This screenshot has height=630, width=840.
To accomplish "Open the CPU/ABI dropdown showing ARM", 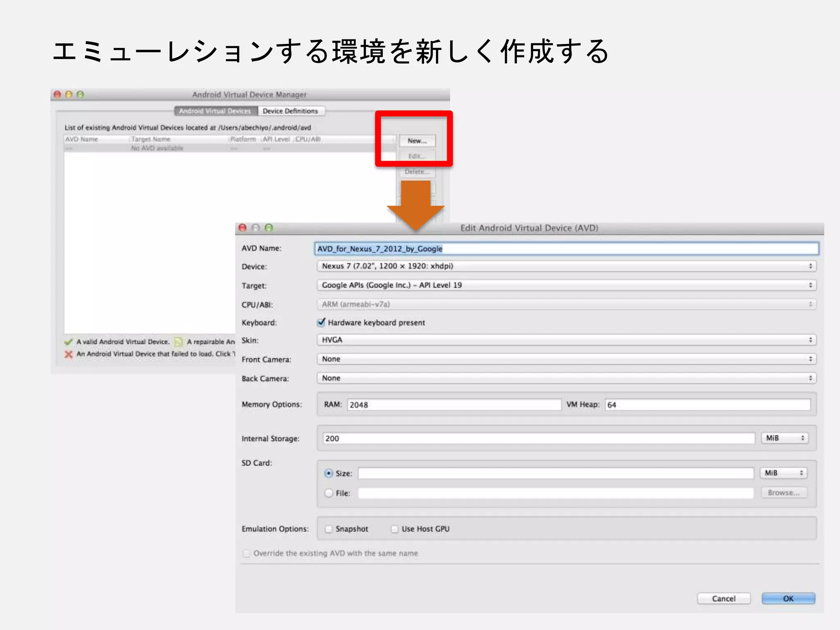I will (x=566, y=304).
